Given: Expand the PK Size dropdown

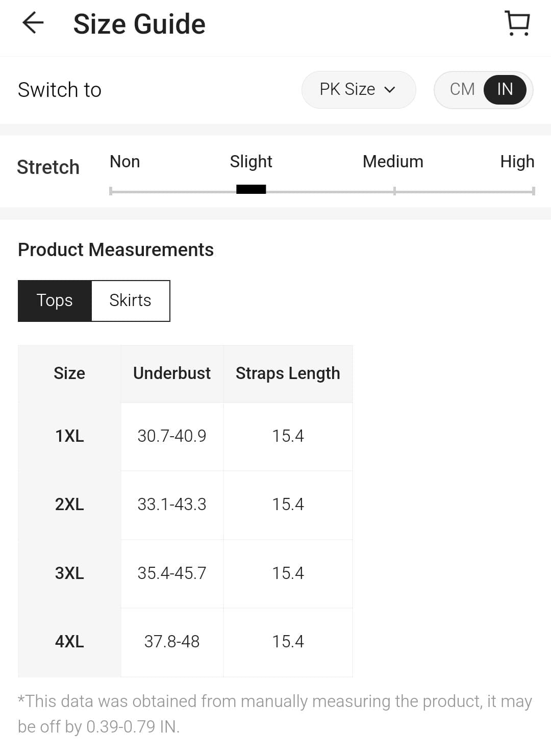Looking at the screenshot, I should tap(358, 90).
